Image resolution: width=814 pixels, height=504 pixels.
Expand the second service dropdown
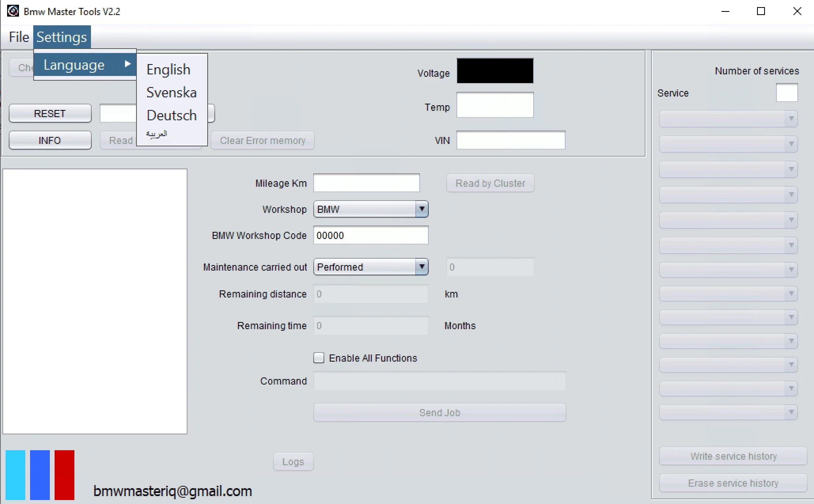click(729, 144)
